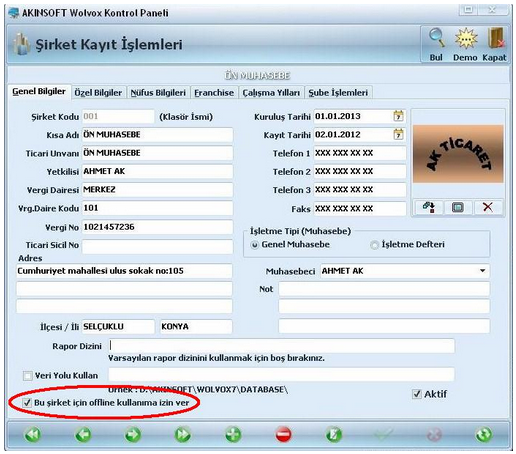Viewport: 516px width, 454px height.
Task: Click the empty Ticari Sicil No field
Action: point(157,246)
